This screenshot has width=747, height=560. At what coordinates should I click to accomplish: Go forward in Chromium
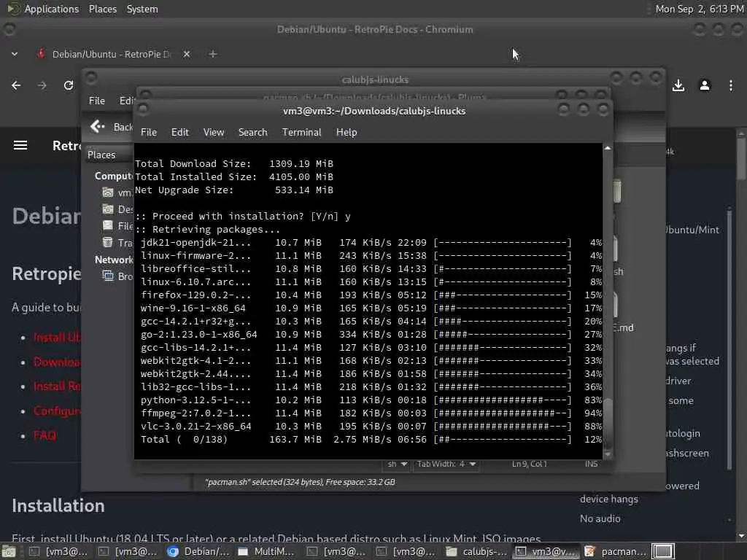(x=42, y=85)
